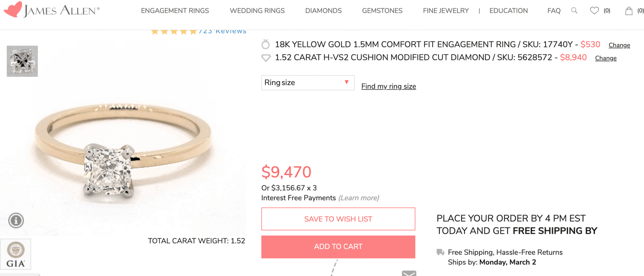
Task: Open the info icon on the ring image
Action: pyautogui.click(x=16, y=220)
